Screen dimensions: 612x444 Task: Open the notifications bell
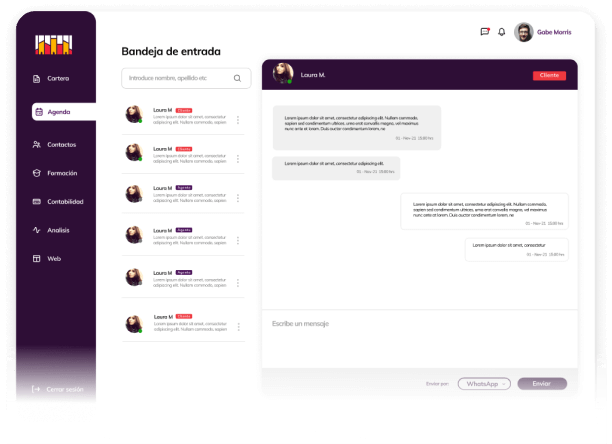502,32
